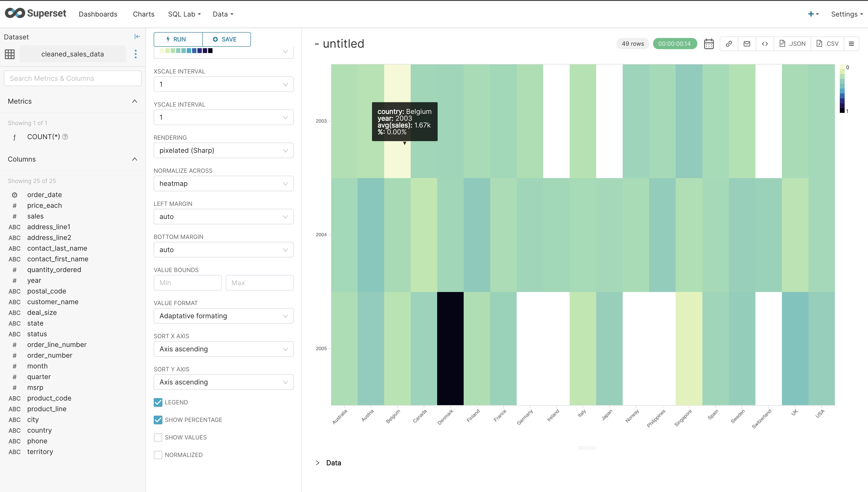
Task: Collapse the Dataset panel with arrow icon
Action: (137, 36)
